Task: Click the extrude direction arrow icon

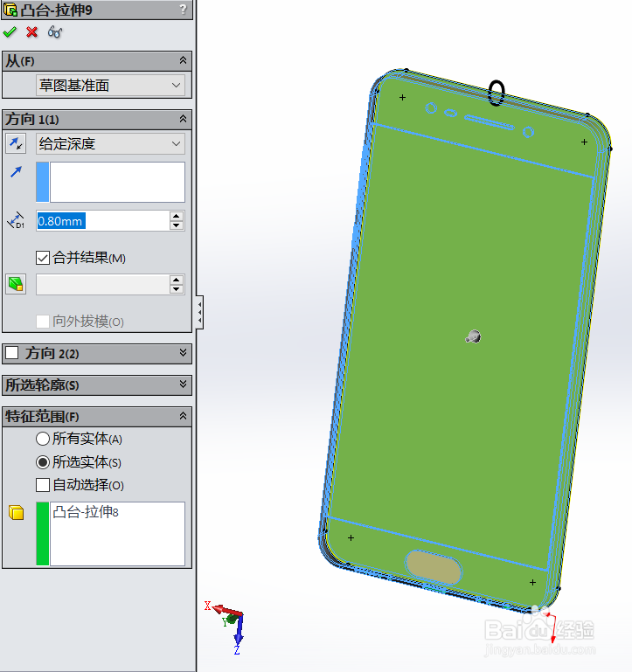Action: tap(16, 172)
